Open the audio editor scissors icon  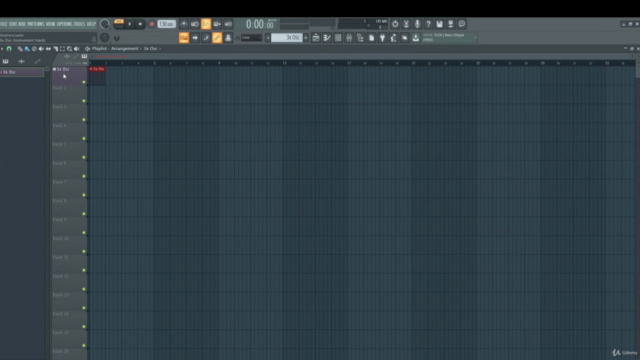(x=406, y=24)
